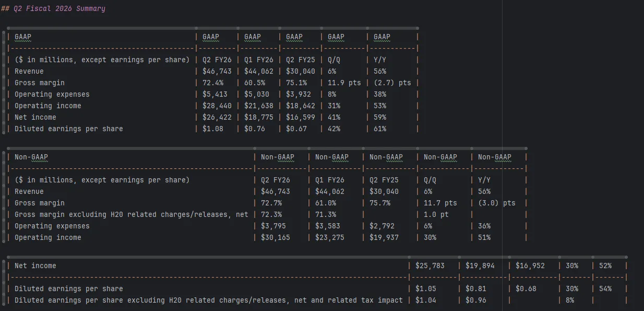The height and width of the screenshot is (311, 644).
Task: Click the $0.96 H20-excluded EPS cell
Action: [476, 300]
